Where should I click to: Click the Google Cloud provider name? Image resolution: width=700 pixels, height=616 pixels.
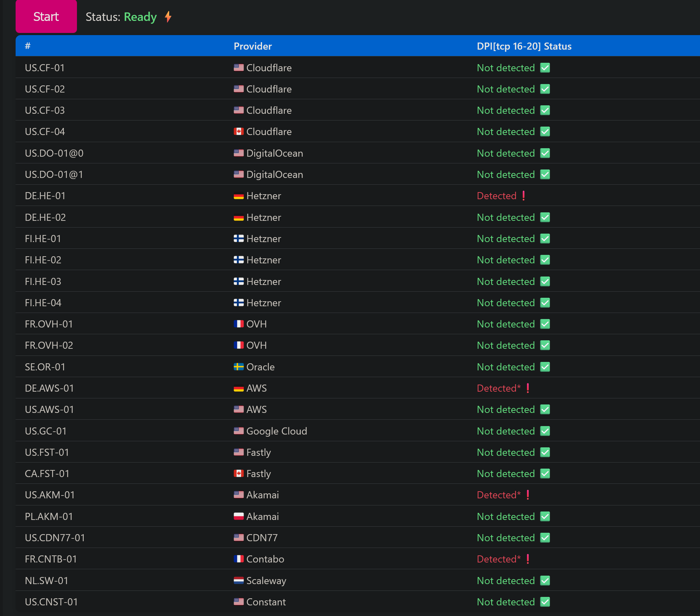pos(277,431)
